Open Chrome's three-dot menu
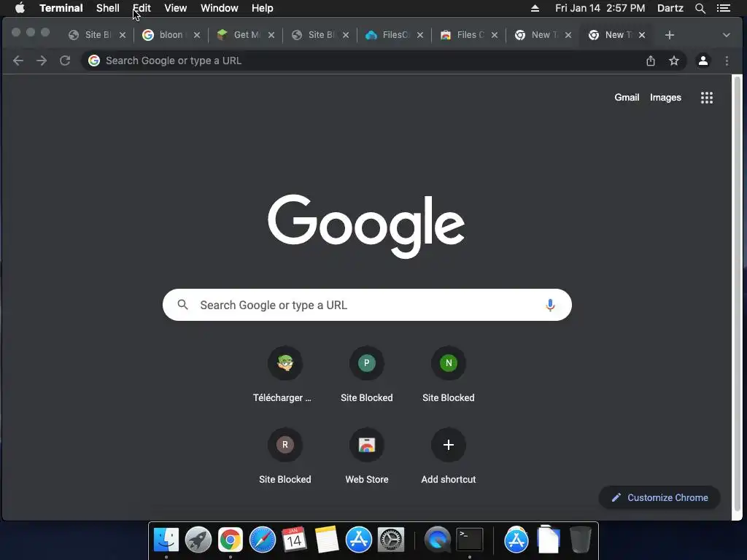The image size is (747, 560). [x=727, y=61]
